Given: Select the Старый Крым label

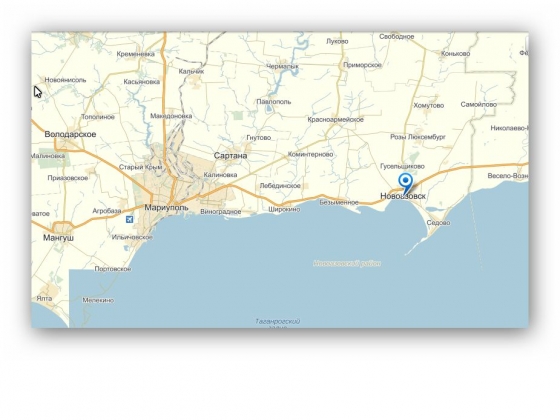Looking at the screenshot, I should pos(140,167).
